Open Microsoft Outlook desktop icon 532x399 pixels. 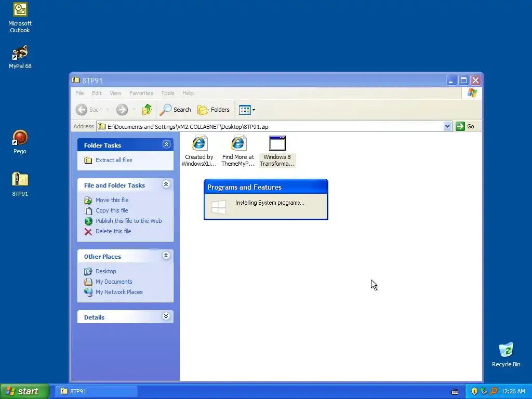coord(20,18)
